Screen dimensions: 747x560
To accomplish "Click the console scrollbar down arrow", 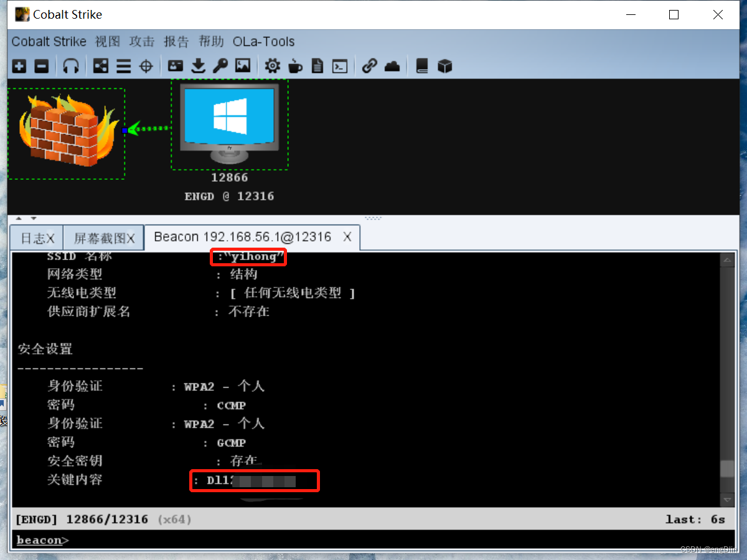I will coord(728,500).
